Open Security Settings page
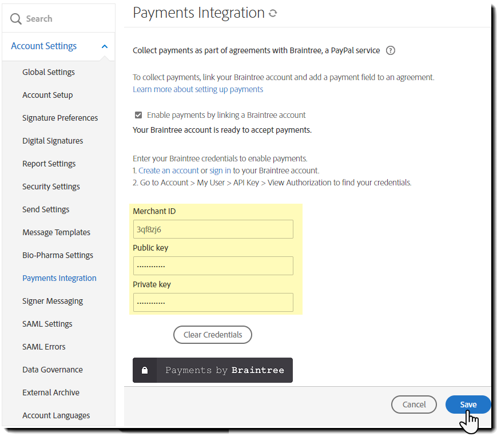This screenshot has width=497, height=448. 51,187
